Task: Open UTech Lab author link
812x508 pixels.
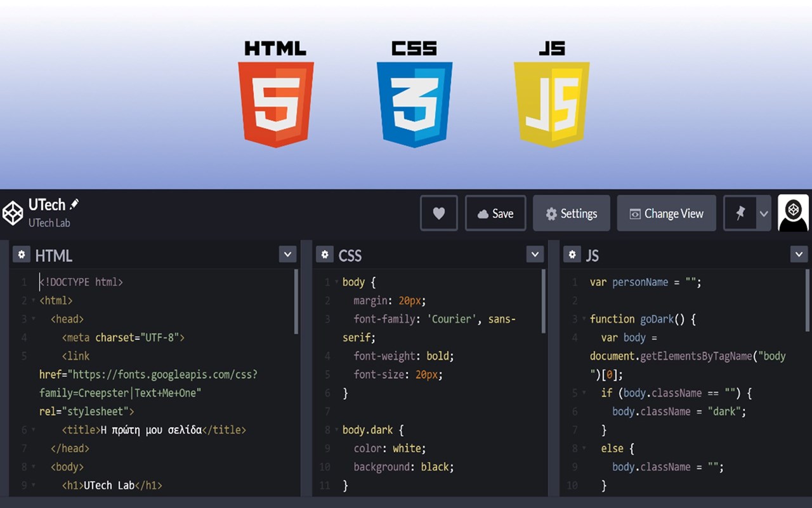Action: click(49, 223)
